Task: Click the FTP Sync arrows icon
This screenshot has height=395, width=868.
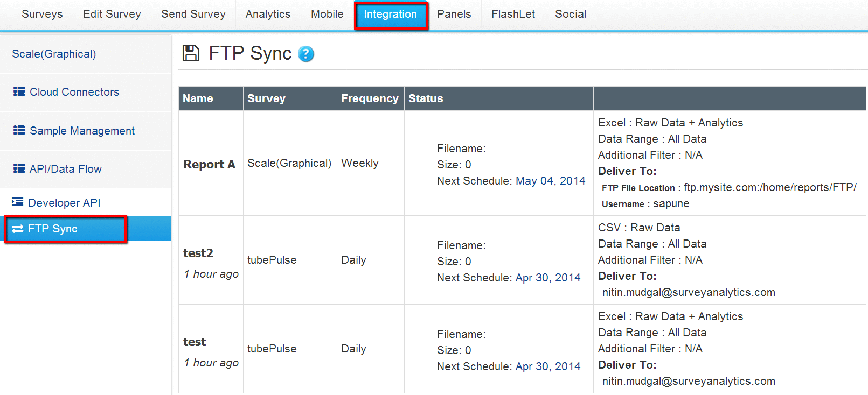Action: point(18,229)
